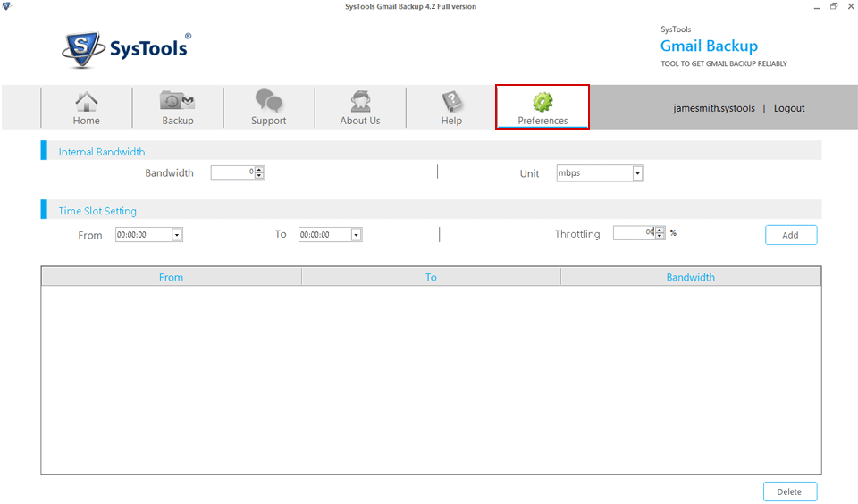This screenshot has width=858, height=504.
Task: Click the SysTools shield logo
Action: [x=82, y=49]
